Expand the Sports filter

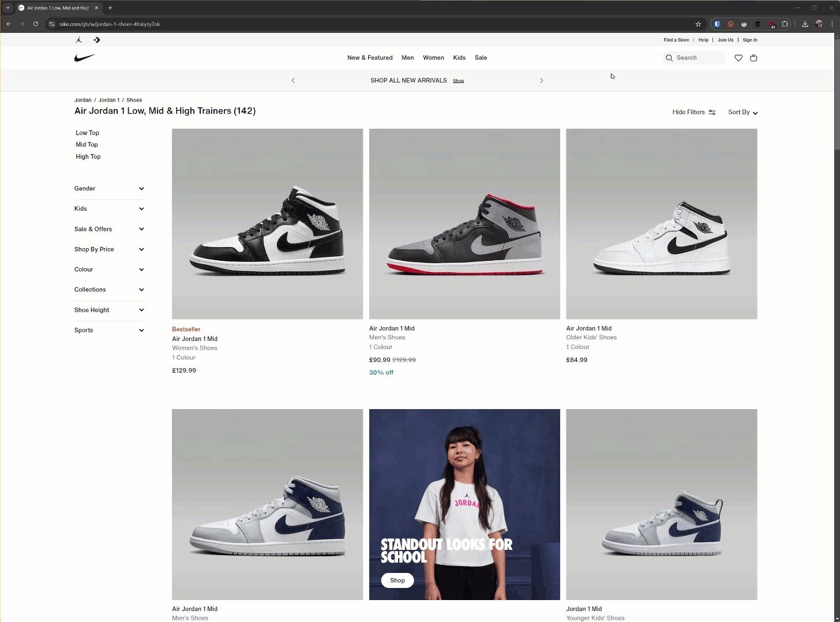pyautogui.click(x=110, y=330)
